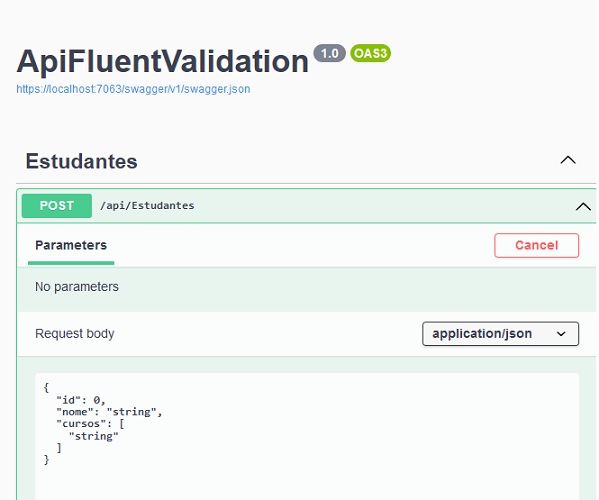Click the Estudantes tag heading
599x500 pixels.
[81, 161]
